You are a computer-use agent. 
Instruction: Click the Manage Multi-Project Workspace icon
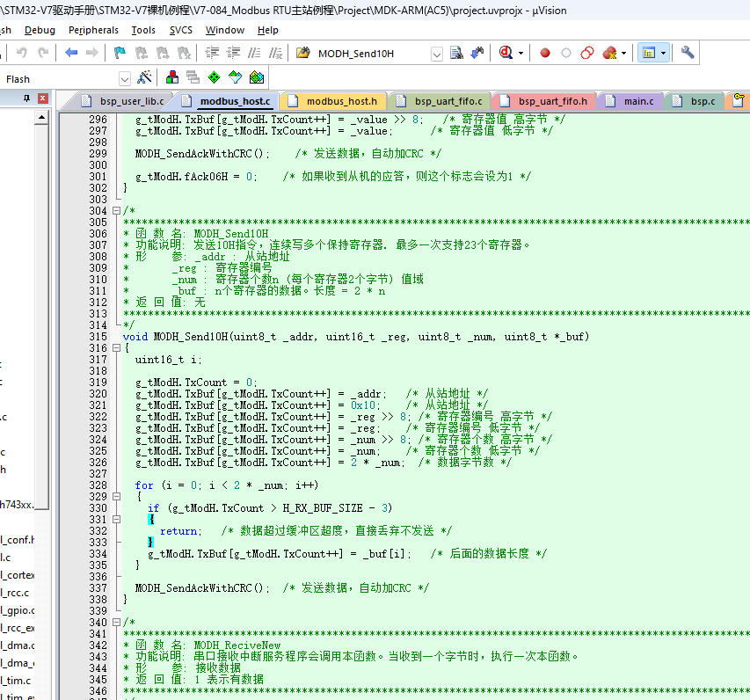[193, 77]
